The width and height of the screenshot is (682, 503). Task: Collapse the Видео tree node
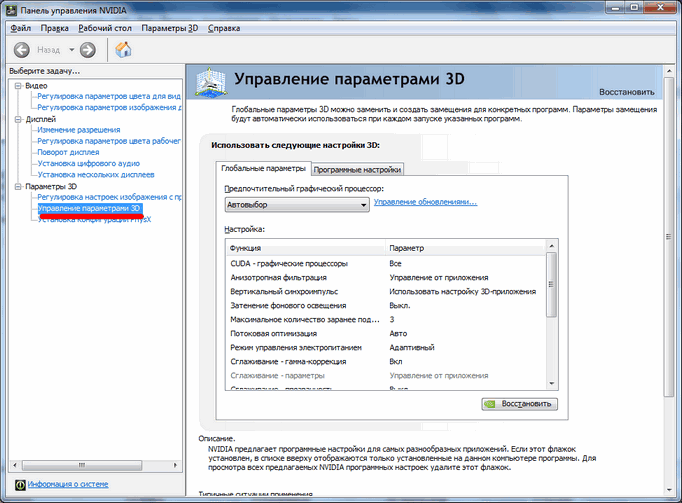(x=18, y=86)
